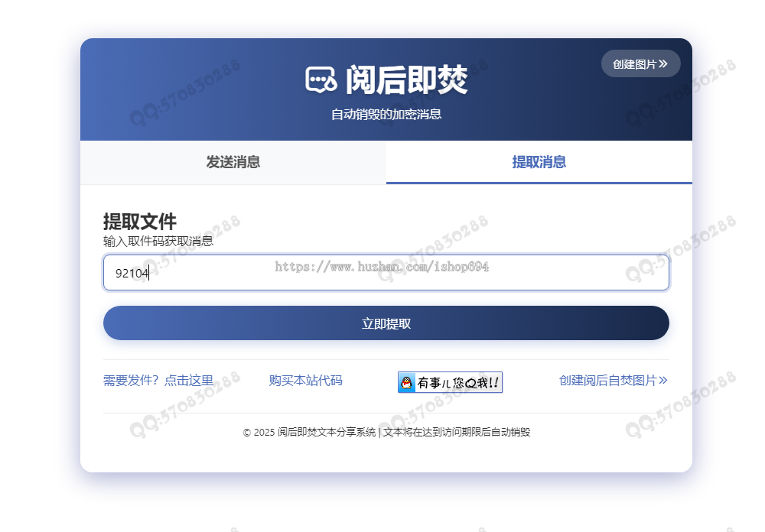Screen dimensions: 765x532
Task: Focus the pickup code input field
Action: (386, 273)
